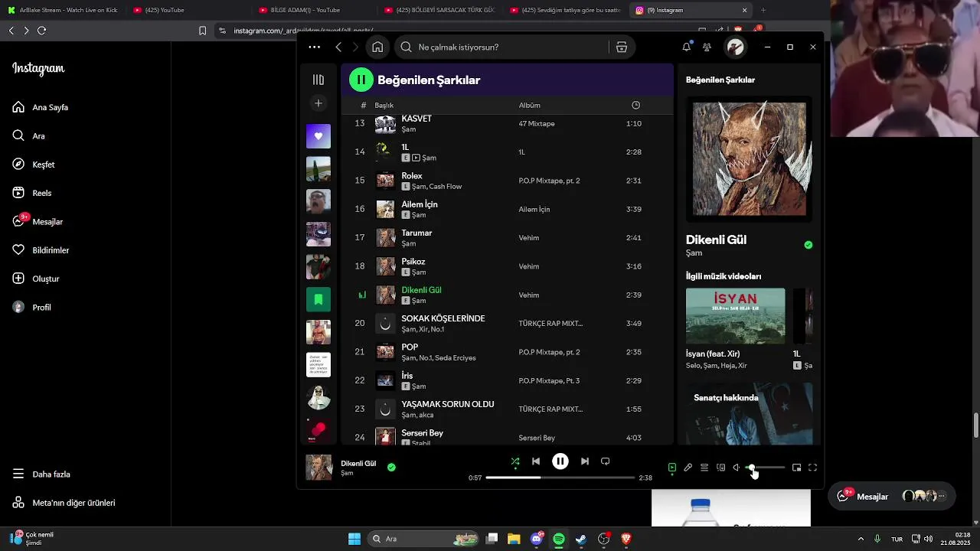Create a new playlist with plus icon

[318, 103]
